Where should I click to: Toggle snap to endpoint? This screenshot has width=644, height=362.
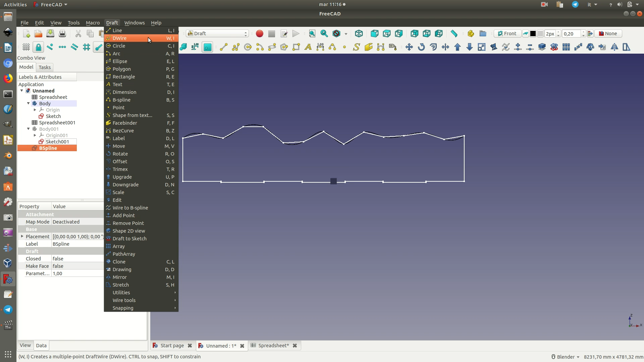pos(98,47)
